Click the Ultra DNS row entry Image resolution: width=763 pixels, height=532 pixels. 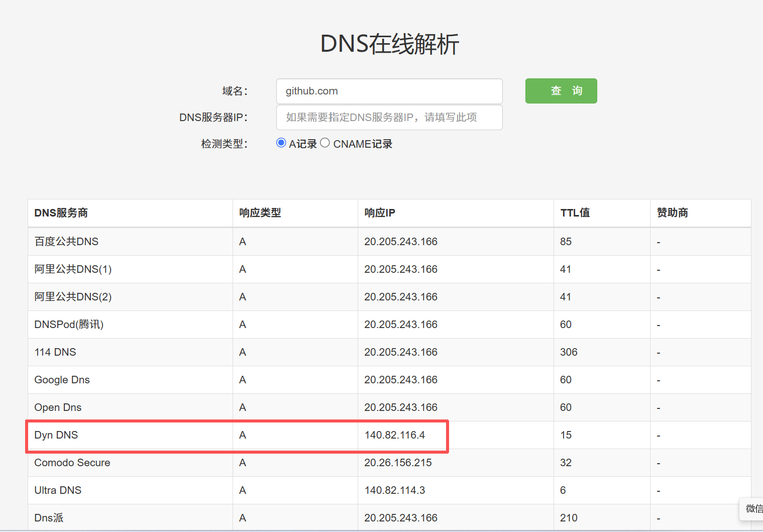(57, 490)
